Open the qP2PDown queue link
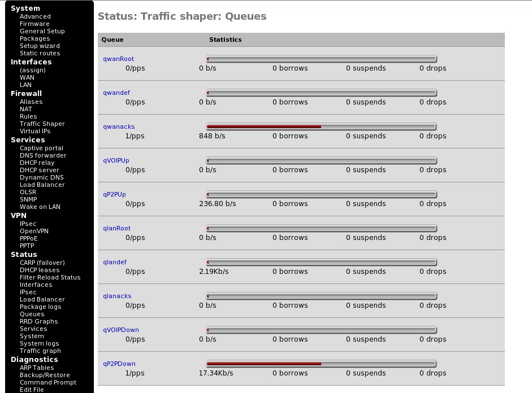The width and height of the screenshot is (532, 393). 119,364
